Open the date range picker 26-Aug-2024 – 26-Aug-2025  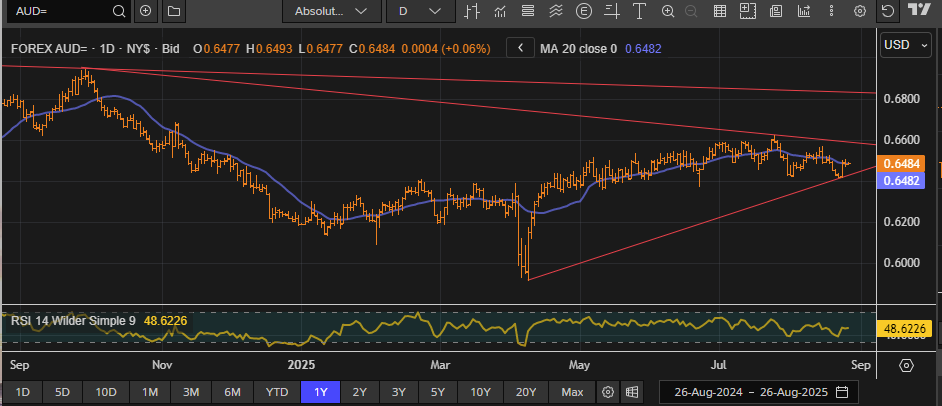759,392
